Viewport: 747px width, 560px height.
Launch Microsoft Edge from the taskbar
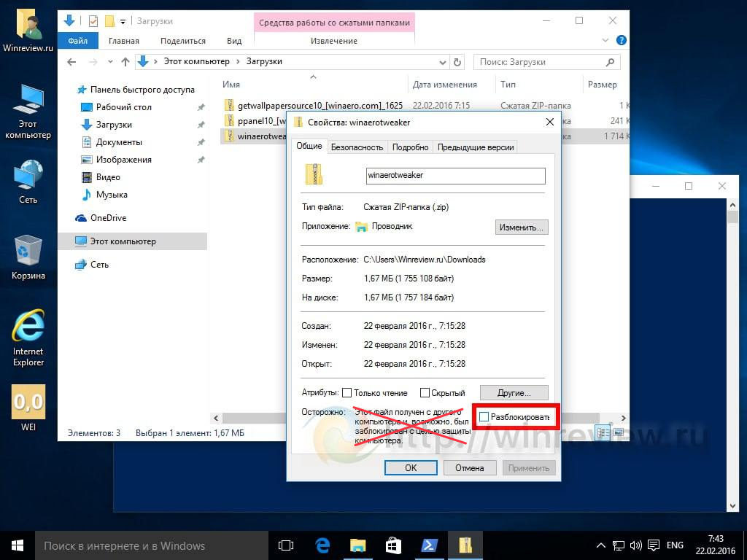pos(322,545)
